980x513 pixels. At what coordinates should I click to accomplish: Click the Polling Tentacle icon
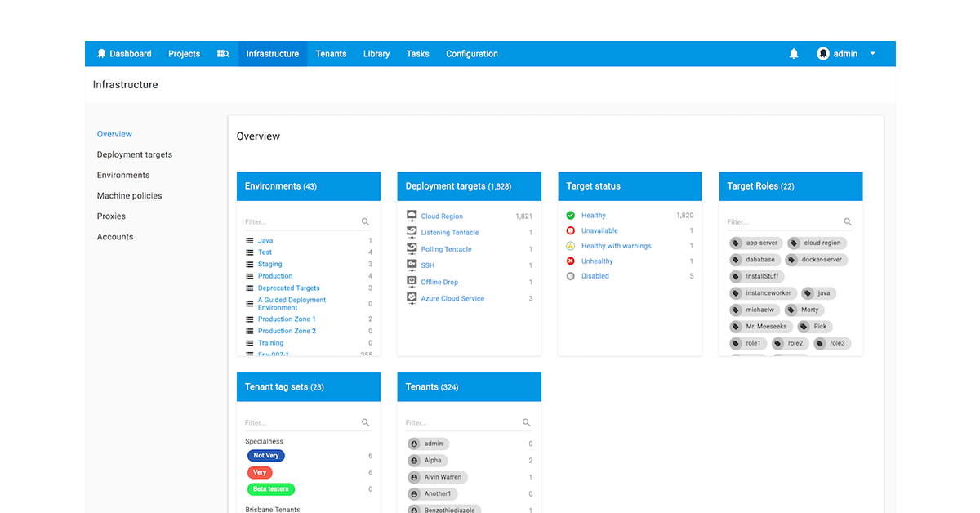(410, 248)
